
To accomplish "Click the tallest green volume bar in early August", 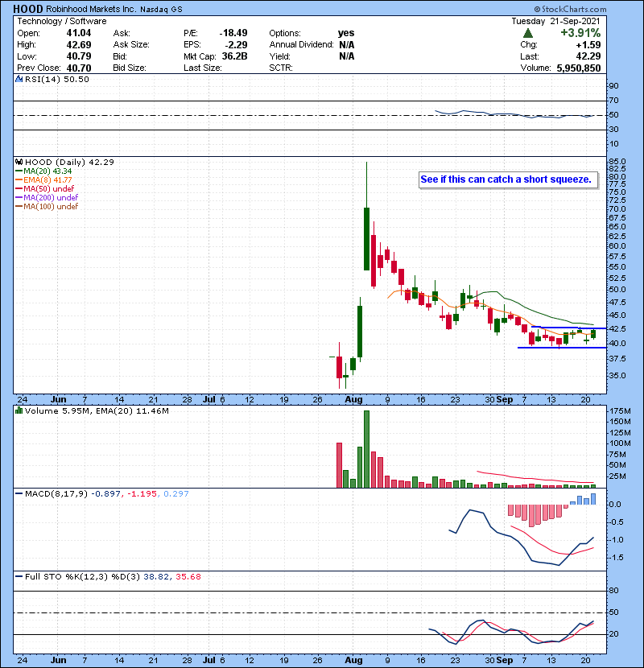I will 366,449.
